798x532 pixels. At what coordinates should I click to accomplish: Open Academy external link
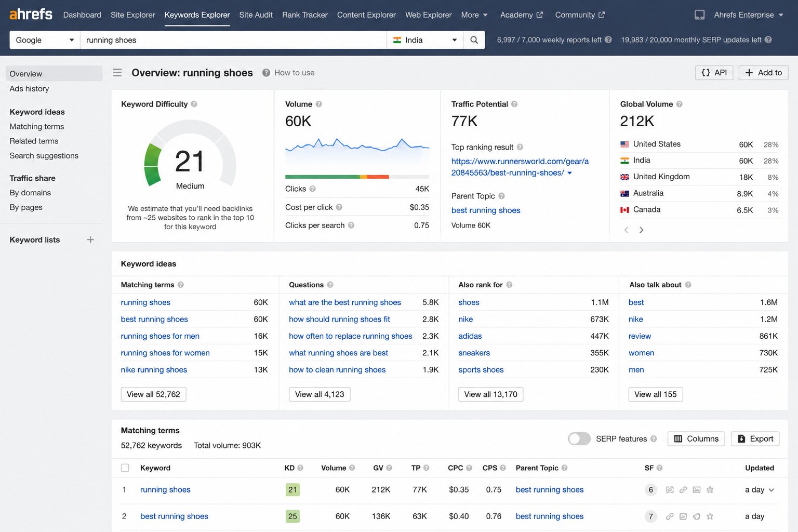coord(522,15)
